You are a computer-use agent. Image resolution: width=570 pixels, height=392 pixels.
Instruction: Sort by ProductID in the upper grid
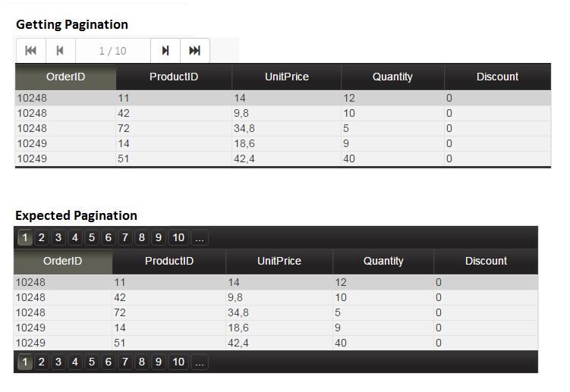(174, 77)
